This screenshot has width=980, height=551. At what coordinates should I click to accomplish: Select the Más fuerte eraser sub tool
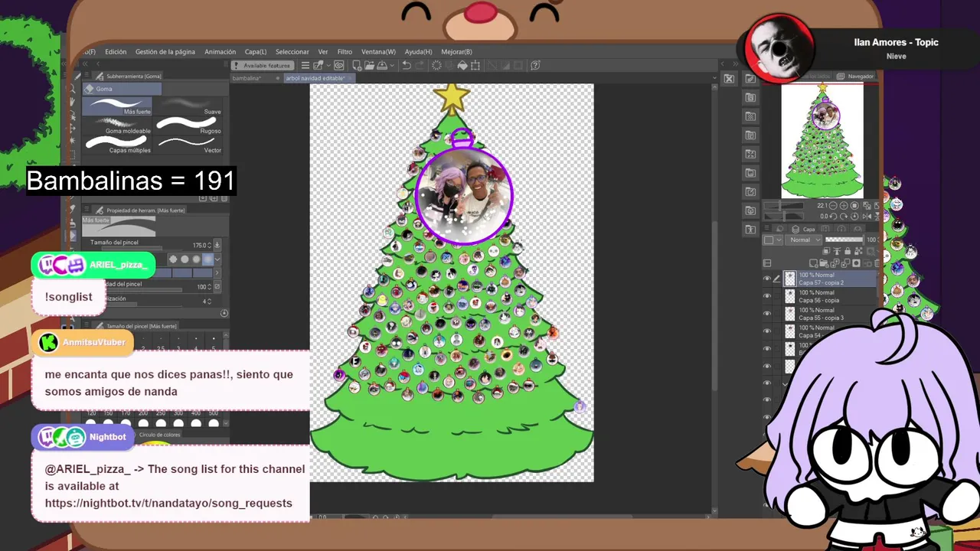click(117, 106)
